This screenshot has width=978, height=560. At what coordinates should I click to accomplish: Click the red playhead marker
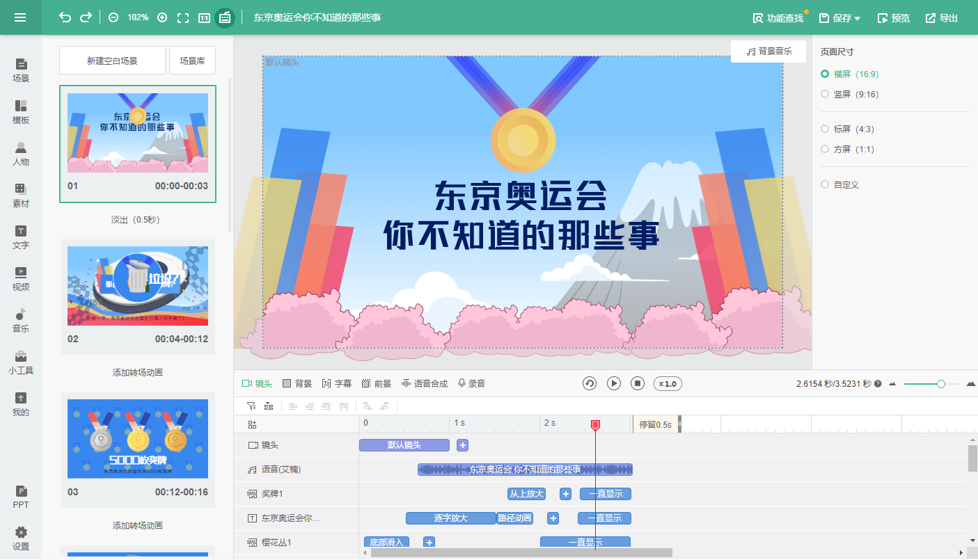tap(595, 424)
